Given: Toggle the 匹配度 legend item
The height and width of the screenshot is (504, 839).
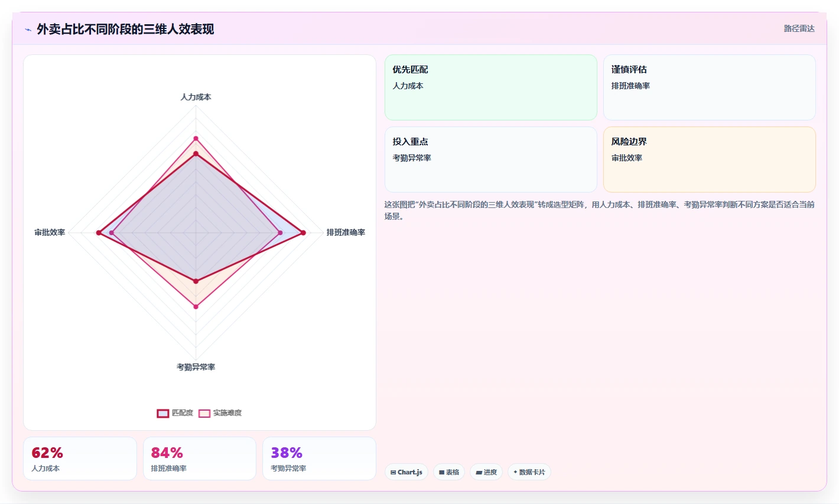Looking at the screenshot, I should pyautogui.click(x=175, y=413).
